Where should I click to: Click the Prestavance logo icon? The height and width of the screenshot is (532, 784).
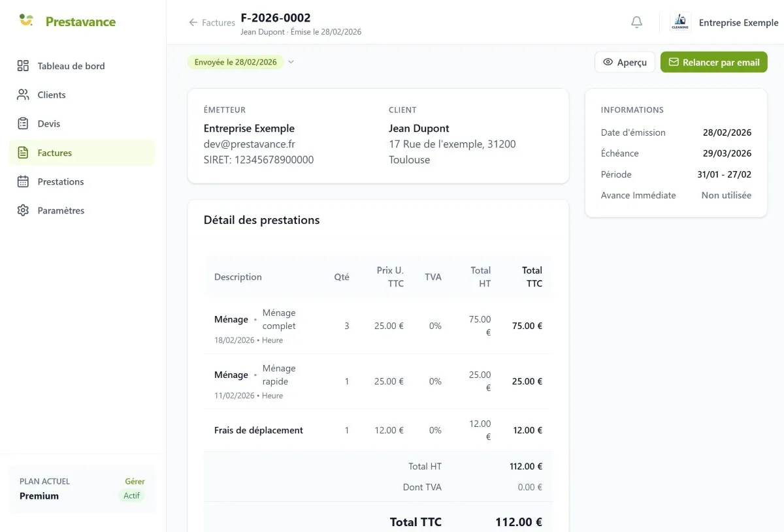point(26,20)
